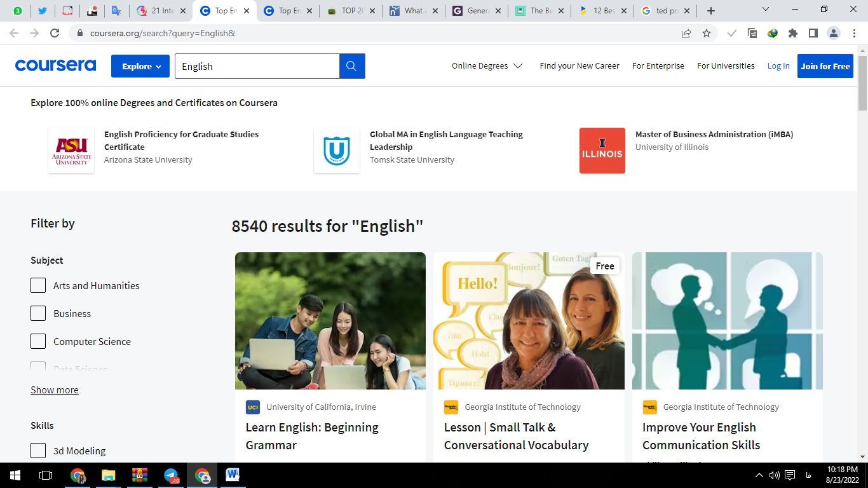Switch to the 'What' tab
This screenshot has height=488, width=868.
tap(414, 11)
